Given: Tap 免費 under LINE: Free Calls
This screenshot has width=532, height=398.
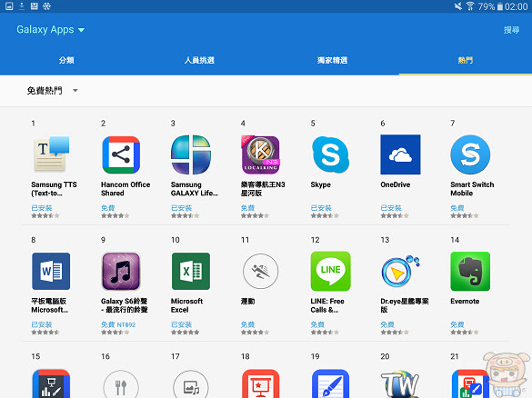Looking at the screenshot, I should click(317, 324).
